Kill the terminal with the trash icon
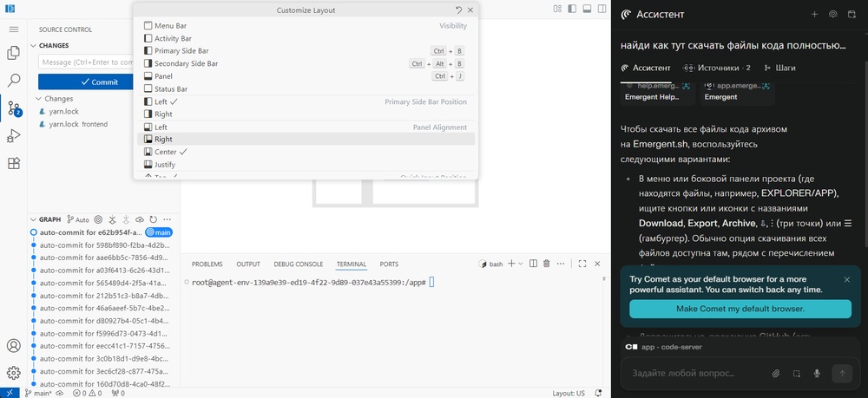The width and height of the screenshot is (868, 398). coord(546,264)
